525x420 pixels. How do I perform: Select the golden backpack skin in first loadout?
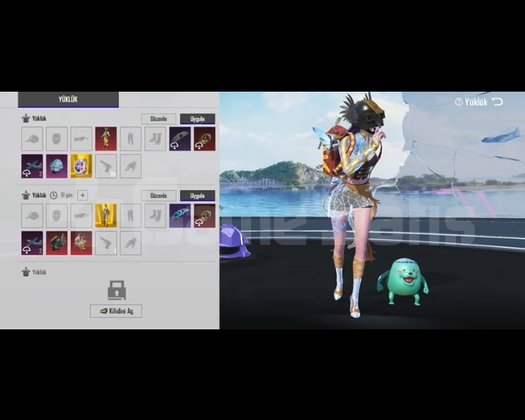point(81,166)
